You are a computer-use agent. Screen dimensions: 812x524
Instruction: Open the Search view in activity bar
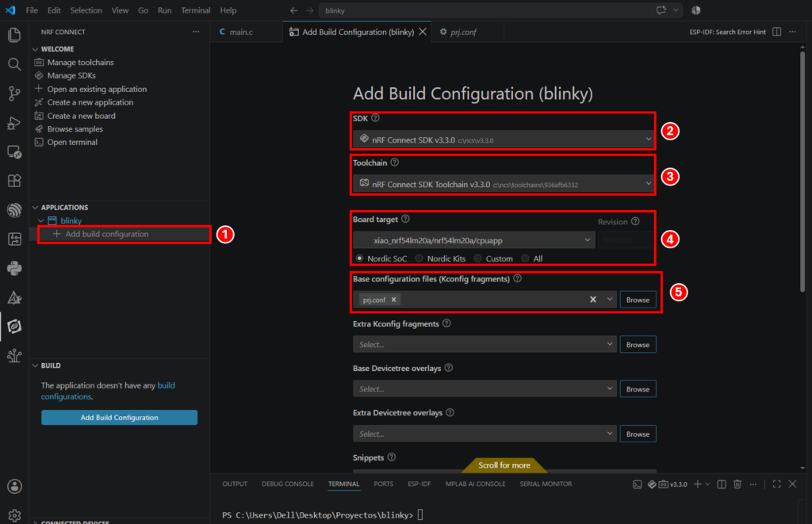pyautogui.click(x=14, y=64)
